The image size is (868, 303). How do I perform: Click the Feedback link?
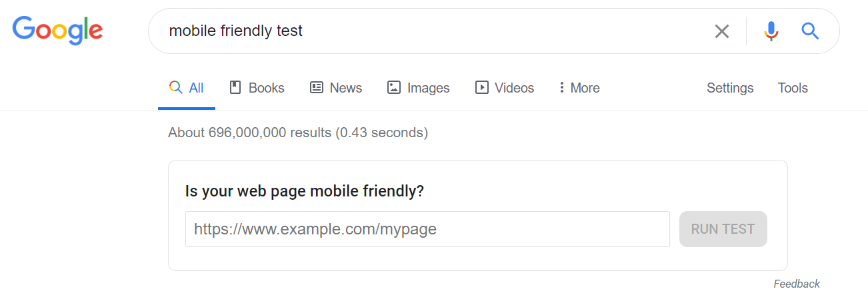click(x=797, y=284)
